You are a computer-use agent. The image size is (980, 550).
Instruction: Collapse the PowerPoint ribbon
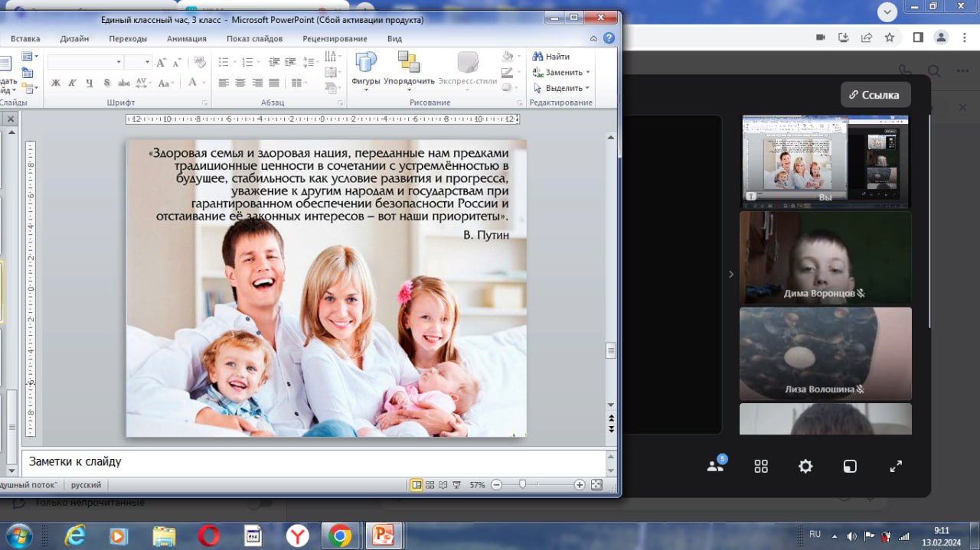tap(594, 38)
